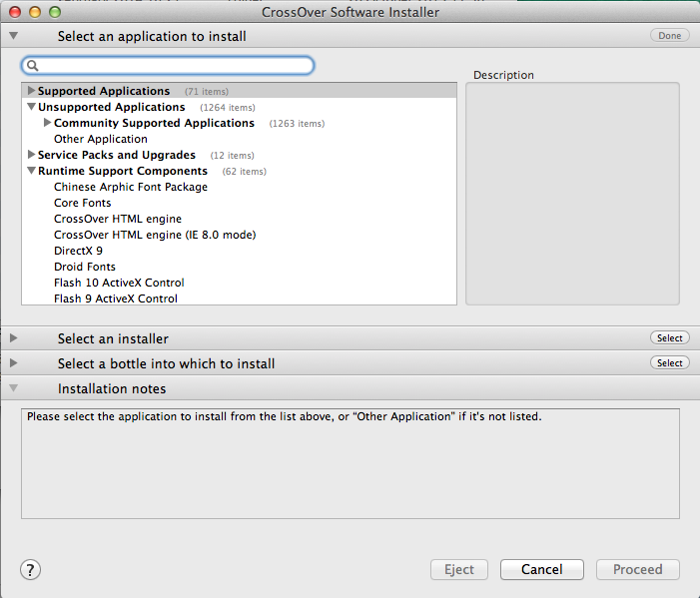Click the '(1264 items)' count text

point(228,108)
